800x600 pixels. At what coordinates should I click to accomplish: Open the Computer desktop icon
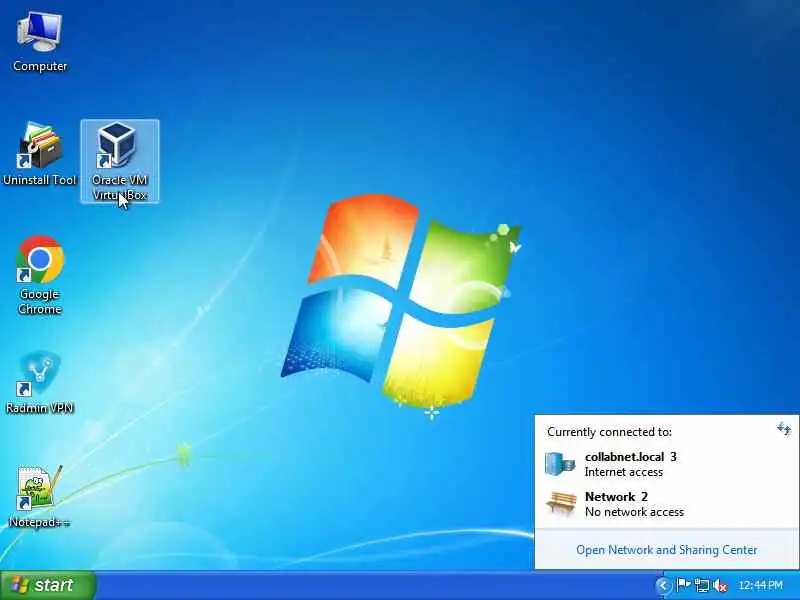click(x=40, y=43)
